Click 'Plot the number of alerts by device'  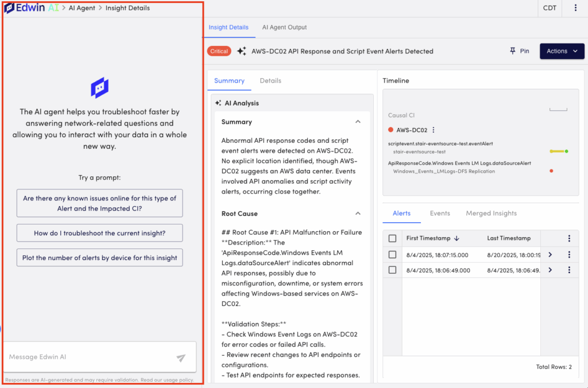tap(100, 258)
